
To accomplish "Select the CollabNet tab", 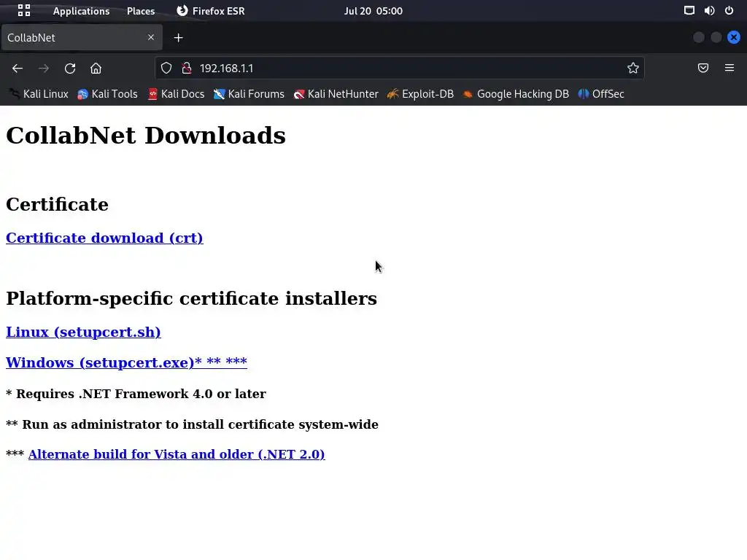I will (82, 38).
